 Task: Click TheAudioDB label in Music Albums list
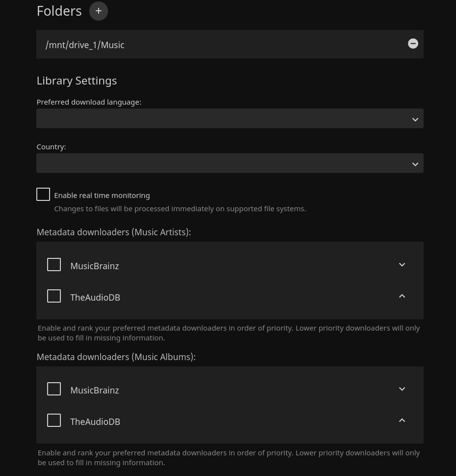click(95, 421)
